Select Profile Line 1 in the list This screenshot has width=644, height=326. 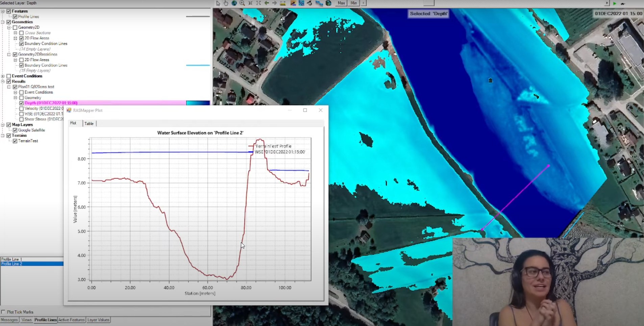[32, 259]
